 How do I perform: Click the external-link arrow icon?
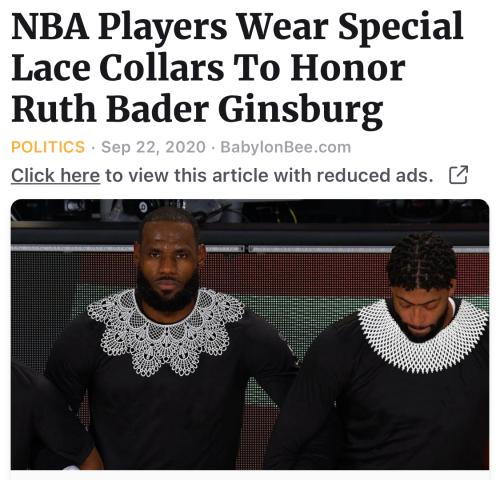[459, 175]
